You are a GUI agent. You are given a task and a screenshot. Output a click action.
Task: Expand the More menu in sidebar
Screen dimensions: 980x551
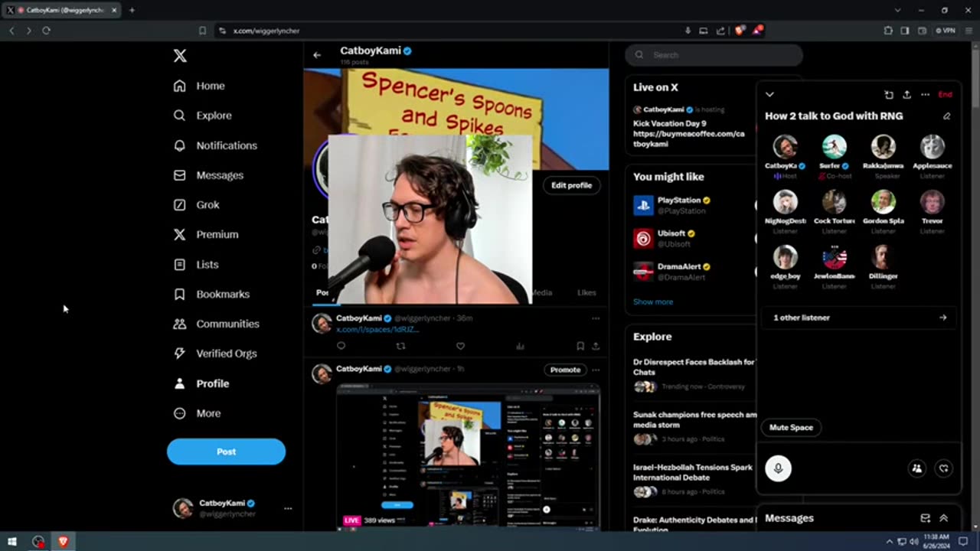(x=198, y=413)
